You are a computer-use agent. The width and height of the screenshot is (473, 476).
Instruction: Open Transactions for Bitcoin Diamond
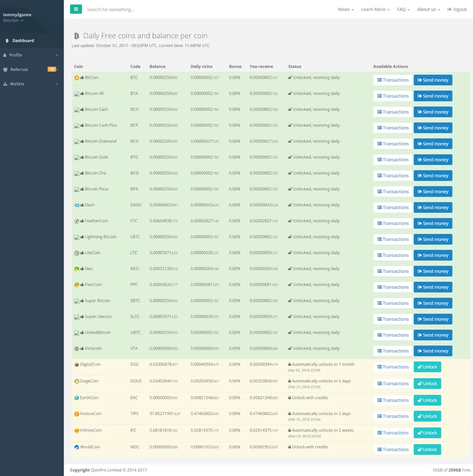(x=393, y=144)
